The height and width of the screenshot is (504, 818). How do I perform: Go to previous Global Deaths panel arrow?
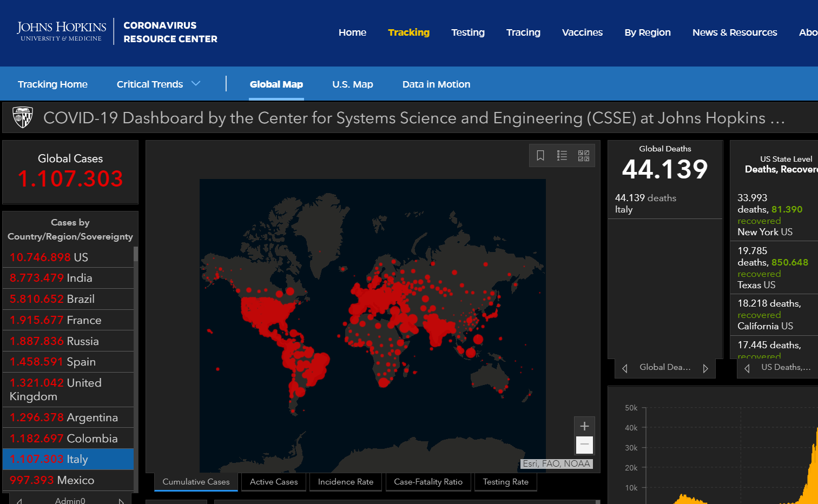click(x=625, y=368)
